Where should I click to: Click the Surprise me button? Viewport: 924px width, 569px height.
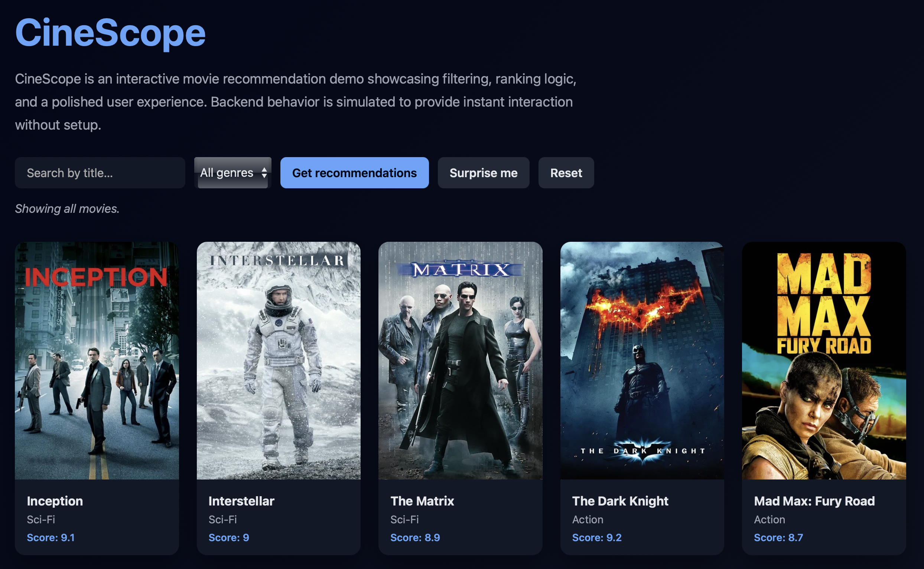[483, 173]
